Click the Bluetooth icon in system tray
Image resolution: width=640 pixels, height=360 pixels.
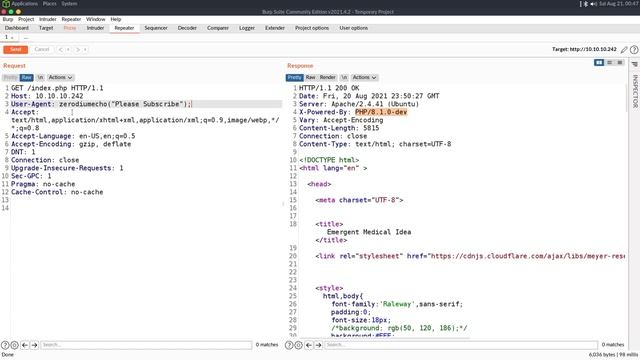[585, 4]
